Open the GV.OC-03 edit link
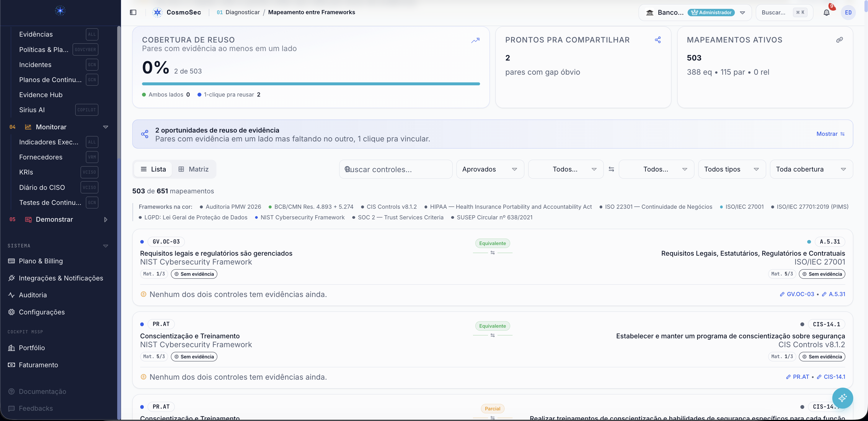The height and width of the screenshot is (421, 868). tap(797, 294)
